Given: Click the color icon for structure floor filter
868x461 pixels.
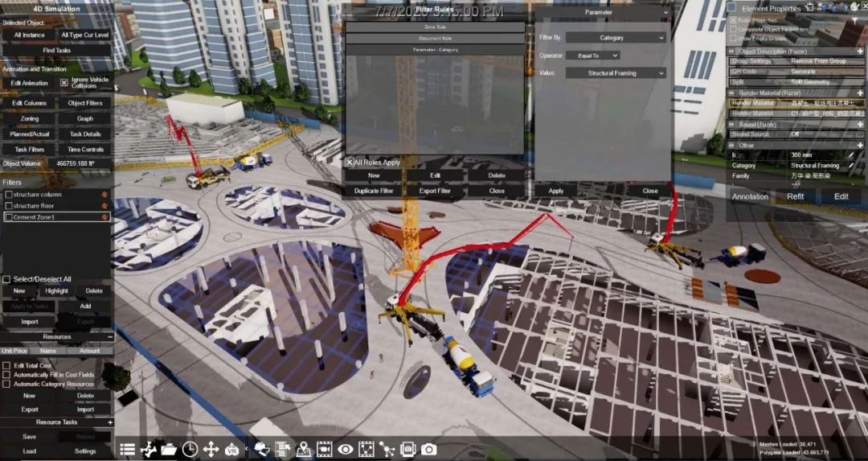Looking at the screenshot, I should (x=104, y=206).
